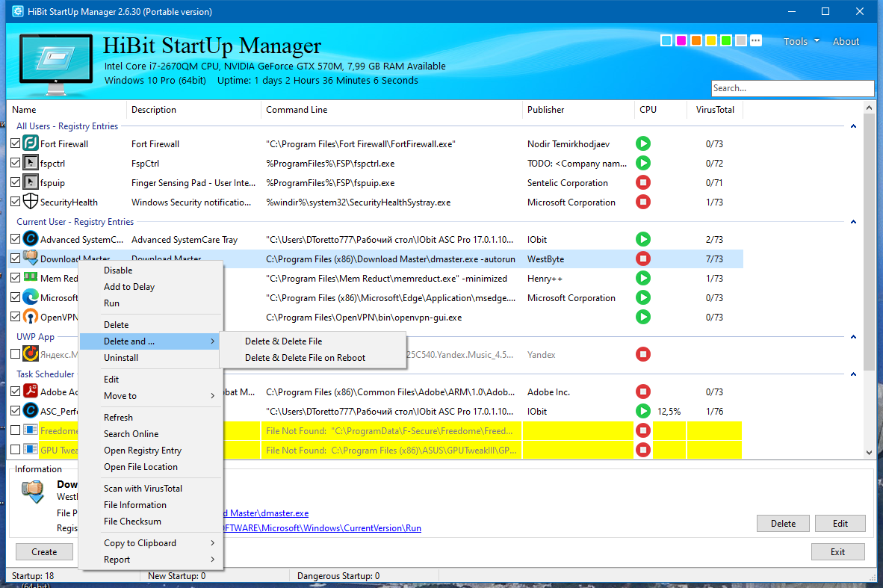The image size is (883, 588).
Task: Uncheck the Download Master entry
Action: tap(15, 258)
